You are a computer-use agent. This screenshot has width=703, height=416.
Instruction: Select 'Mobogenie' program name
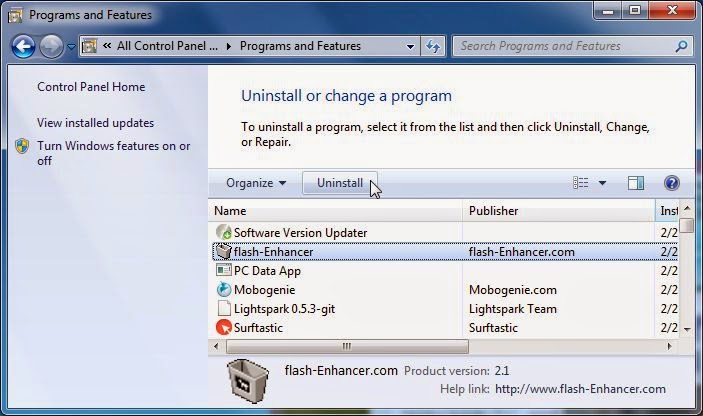(x=265, y=290)
